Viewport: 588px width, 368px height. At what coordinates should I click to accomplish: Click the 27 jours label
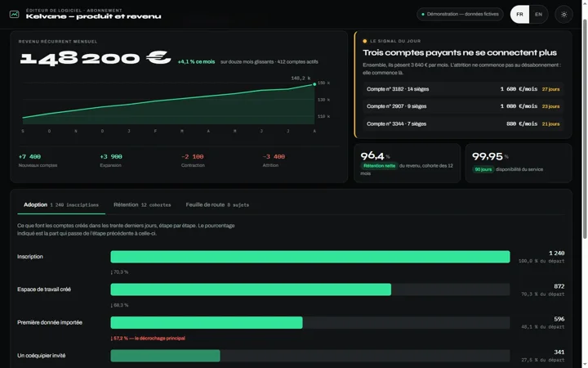[551, 89]
